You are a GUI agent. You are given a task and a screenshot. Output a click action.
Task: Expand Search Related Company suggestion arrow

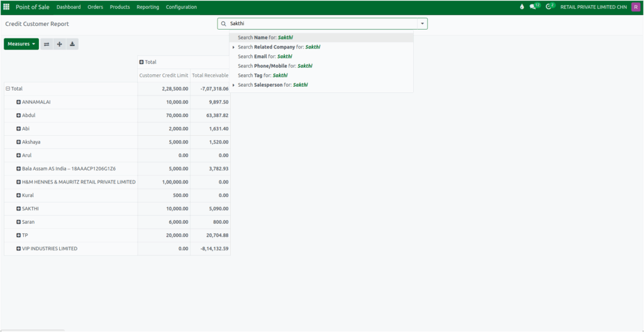[234, 47]
